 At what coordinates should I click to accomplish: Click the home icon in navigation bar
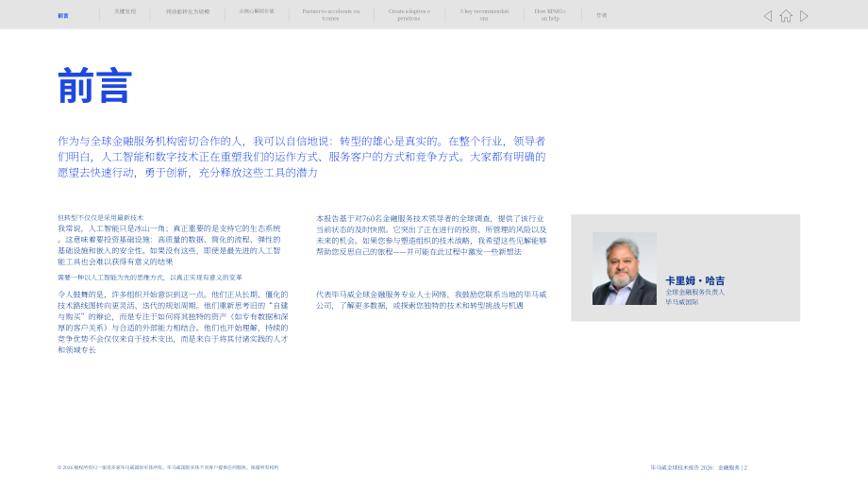[786, 16]
